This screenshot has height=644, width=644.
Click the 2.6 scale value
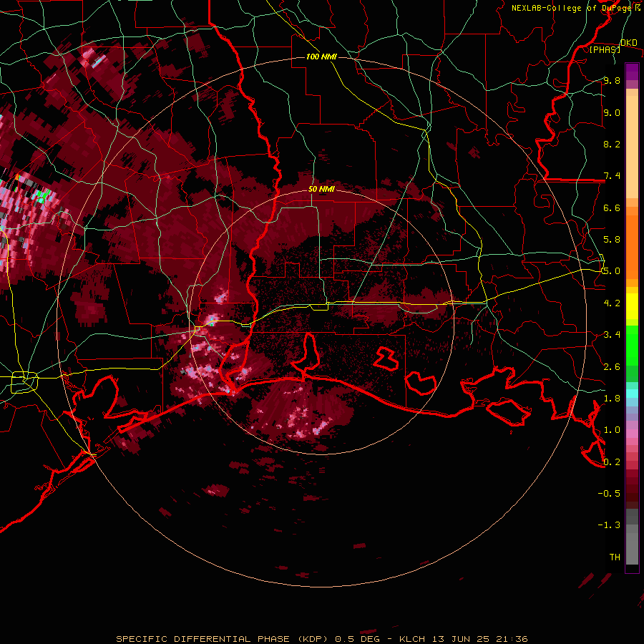pos(612,366)
